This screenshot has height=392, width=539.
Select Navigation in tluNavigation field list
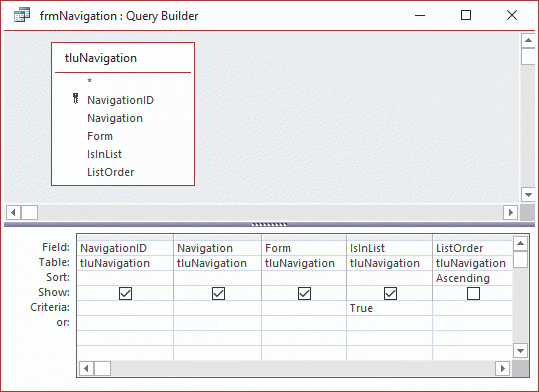pyautogui.click(x=115, y=118)
